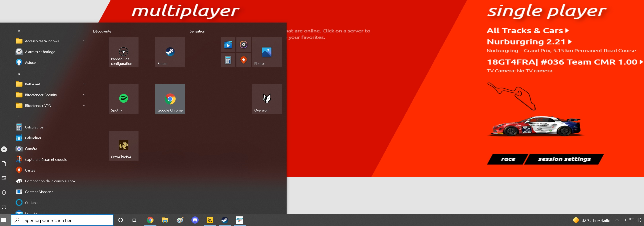Click the power icon in start menu
This screenshot has width=644, height=226.
click(4, 207)
